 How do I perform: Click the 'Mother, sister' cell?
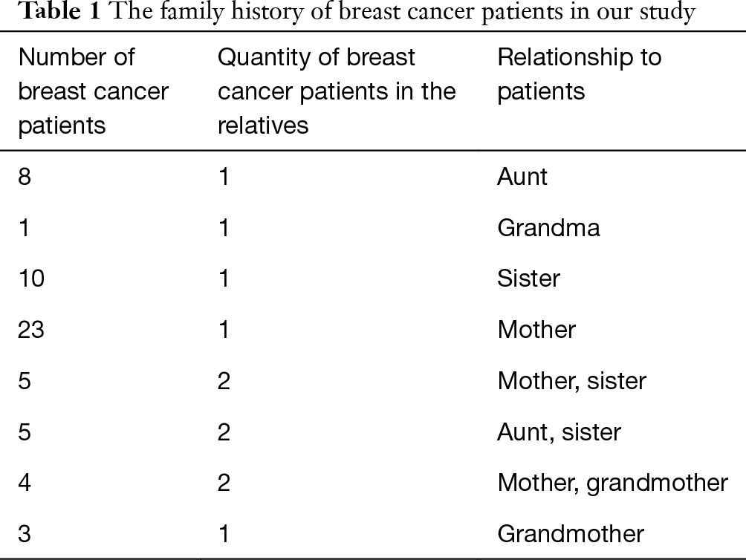pyautogui.click(x=572, y=381)
